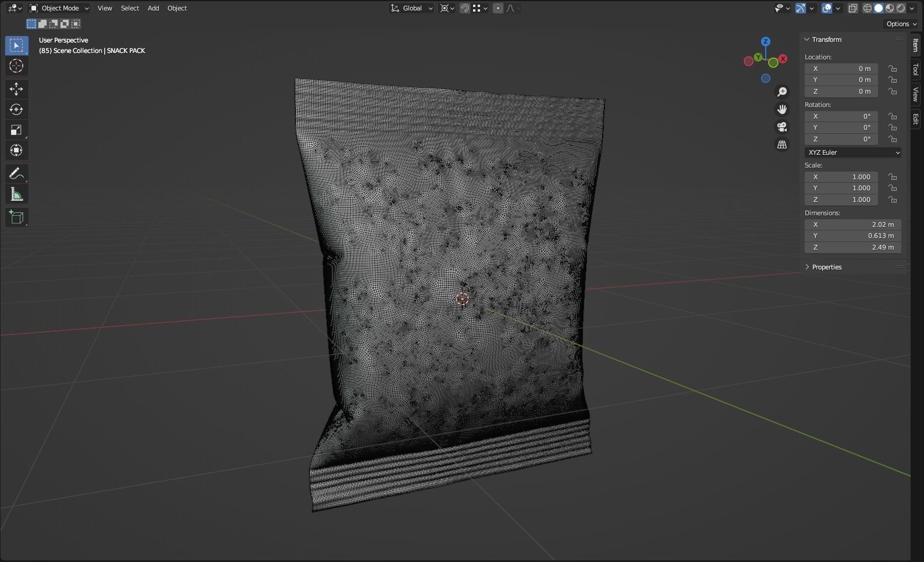Open the editor type menu
Viewport: 924px width, 562px height.
pyautogui.click(x=15, y=8)
